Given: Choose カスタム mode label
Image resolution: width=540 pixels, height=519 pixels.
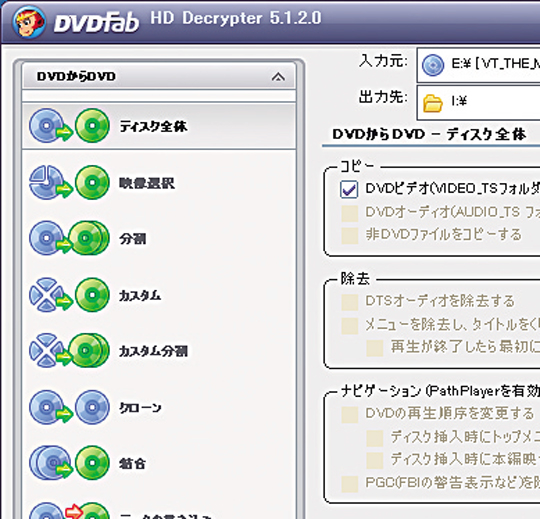Looking at the screenshot, I should coord(140,295).
